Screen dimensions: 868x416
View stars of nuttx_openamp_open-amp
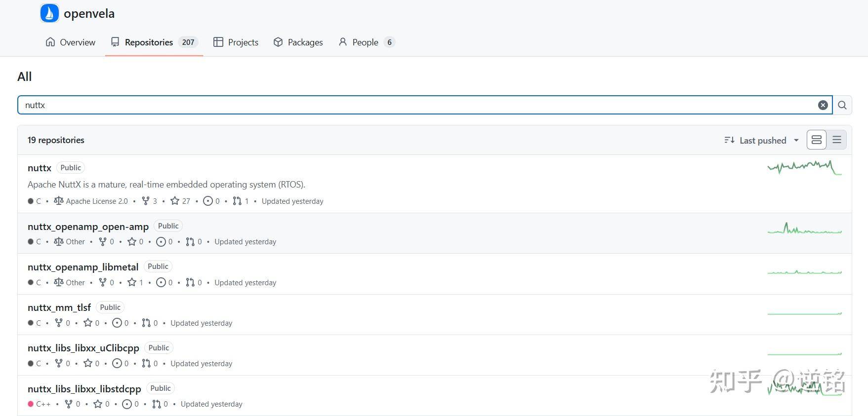(135, 242)
